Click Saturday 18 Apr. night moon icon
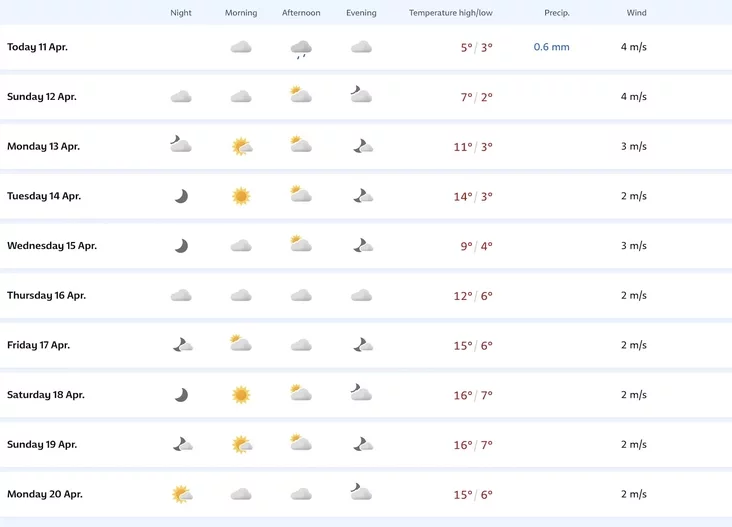The height and width of the screenshot is (527, 732). click(181, 395)
